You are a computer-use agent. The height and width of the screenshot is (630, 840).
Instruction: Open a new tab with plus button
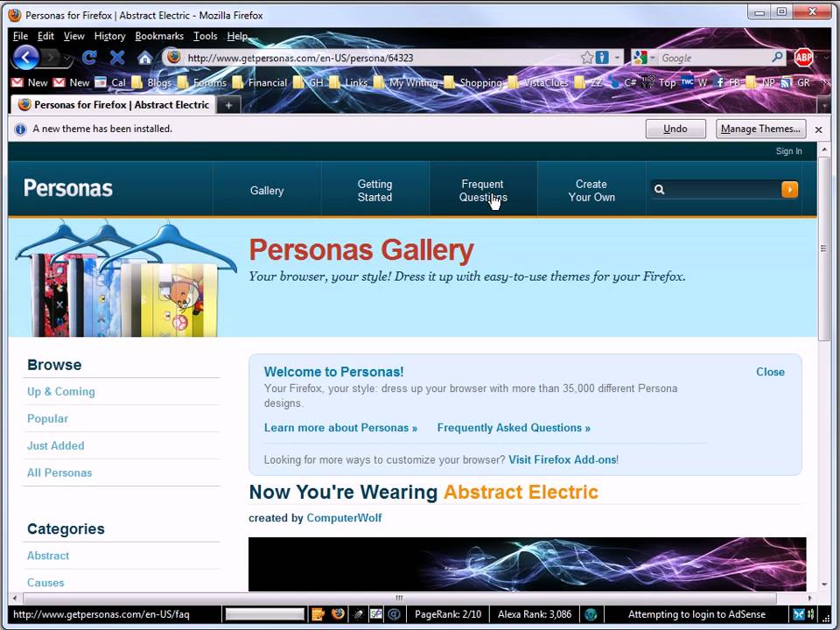pos(228,106)
